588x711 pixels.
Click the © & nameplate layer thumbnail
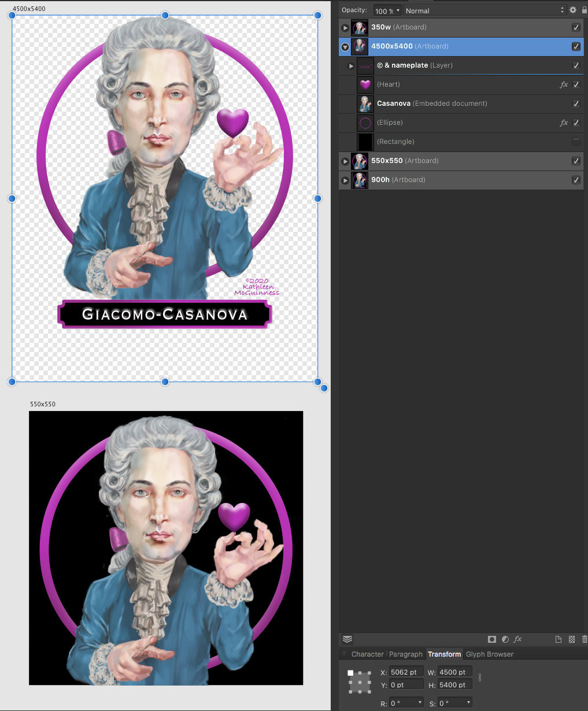point(365,65)
